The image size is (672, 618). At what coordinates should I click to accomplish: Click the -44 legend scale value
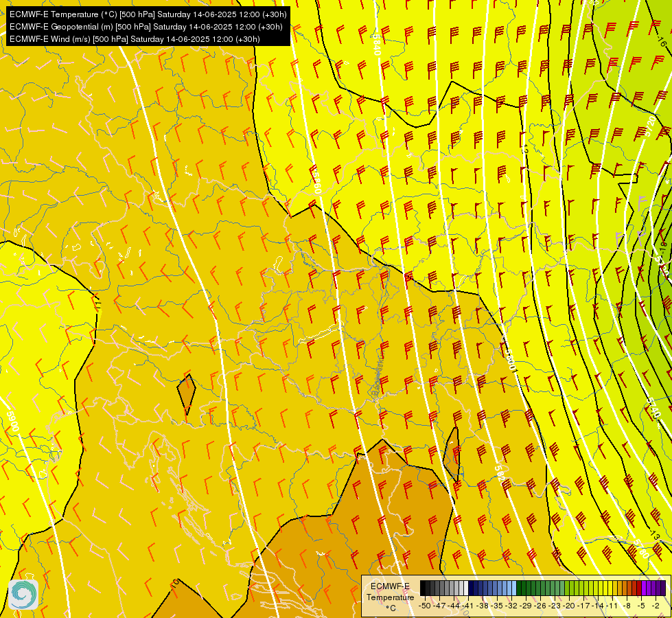pyautogui.click(x=454, y=606)
